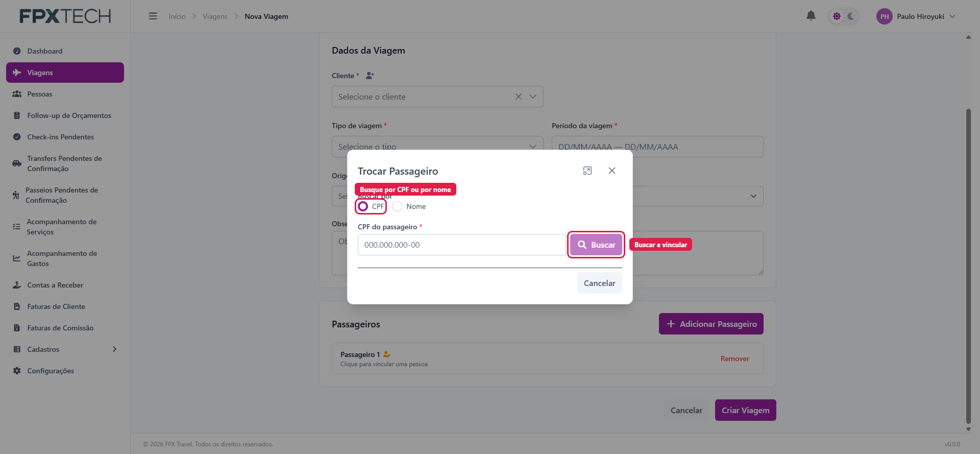This screenshot has width=980, height=454.
Task: Switch to dark mode moon icon
Action: pyautogui.click(x=851, y=16)
